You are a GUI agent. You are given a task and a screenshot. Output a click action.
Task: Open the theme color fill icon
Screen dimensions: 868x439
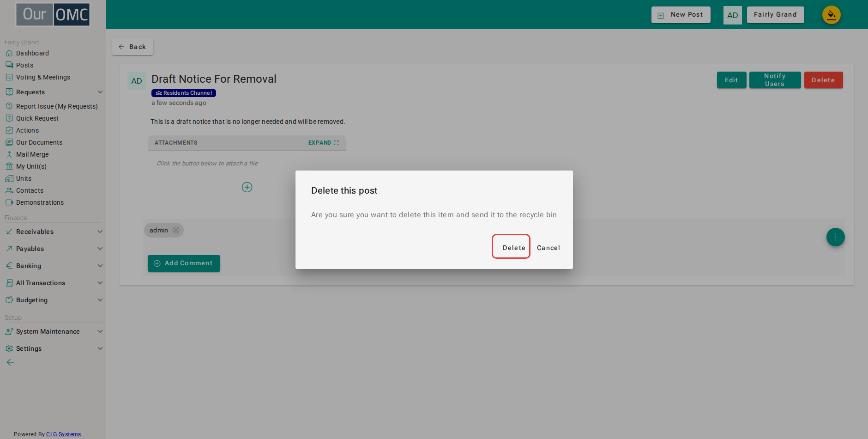click(x=831, y=15)
